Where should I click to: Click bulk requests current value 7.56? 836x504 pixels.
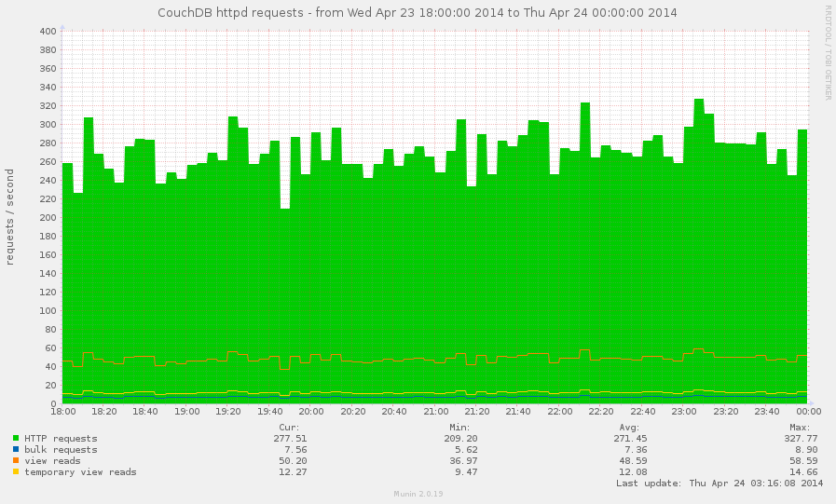point(295,450)
